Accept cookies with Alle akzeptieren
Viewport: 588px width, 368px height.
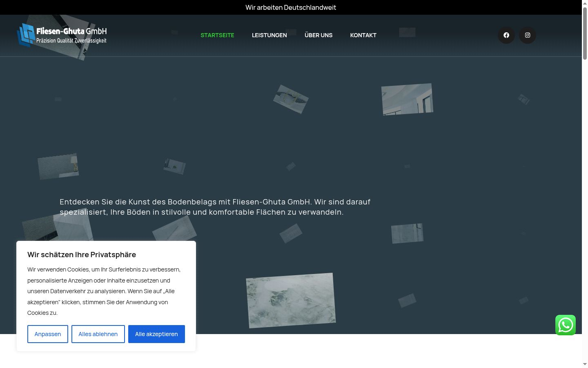pyautogui.click(x=156, y=334)
